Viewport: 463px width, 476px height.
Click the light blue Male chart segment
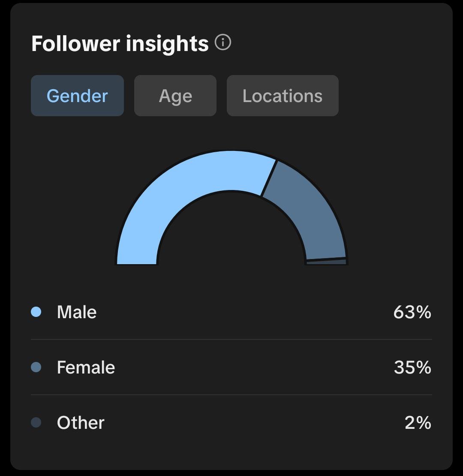(x=171, y=189)
